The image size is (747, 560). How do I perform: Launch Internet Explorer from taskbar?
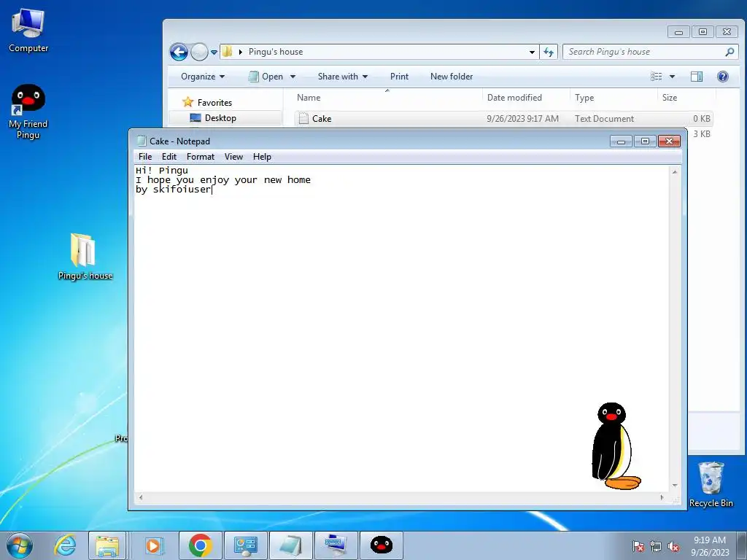click(x=65, y=545)
